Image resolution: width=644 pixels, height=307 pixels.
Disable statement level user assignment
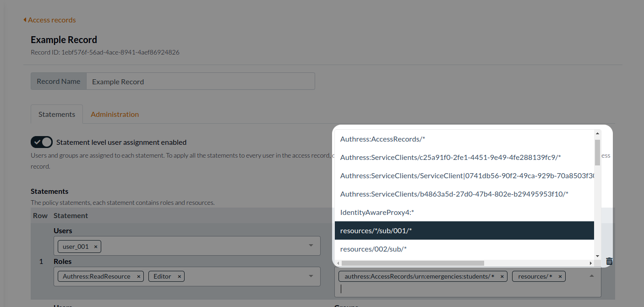coord(41,142)
